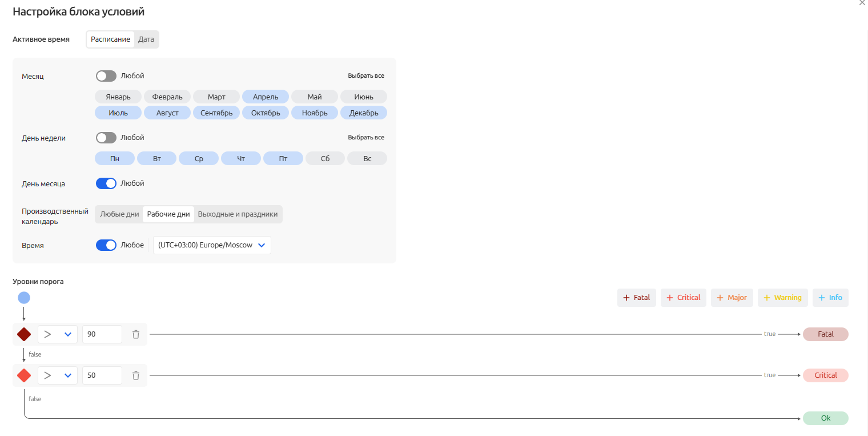
Task: Click the Fatal result badge
Action: pos(826,334)
